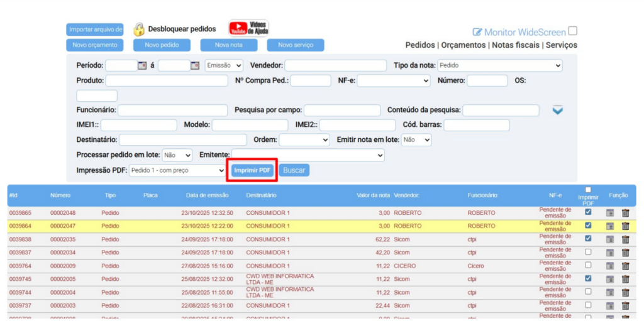The width and height of the screenshot is (644, 321).
Task: Open the Emissão period type dropdown
Action: tap(224, 65)
